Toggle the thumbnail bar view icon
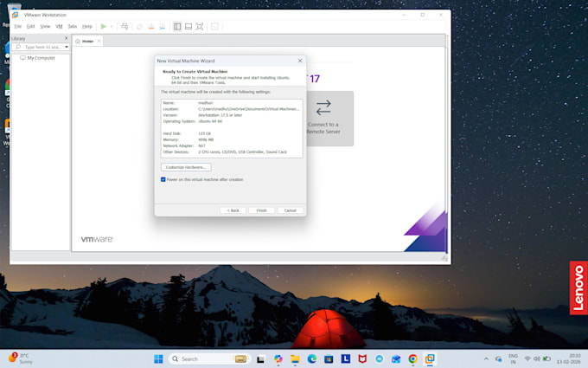This screenshot has height=368, width=588. pos(189,26)
